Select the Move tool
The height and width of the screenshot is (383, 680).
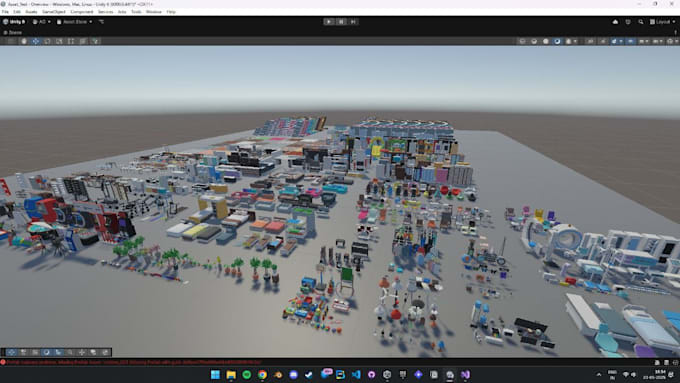36,41
